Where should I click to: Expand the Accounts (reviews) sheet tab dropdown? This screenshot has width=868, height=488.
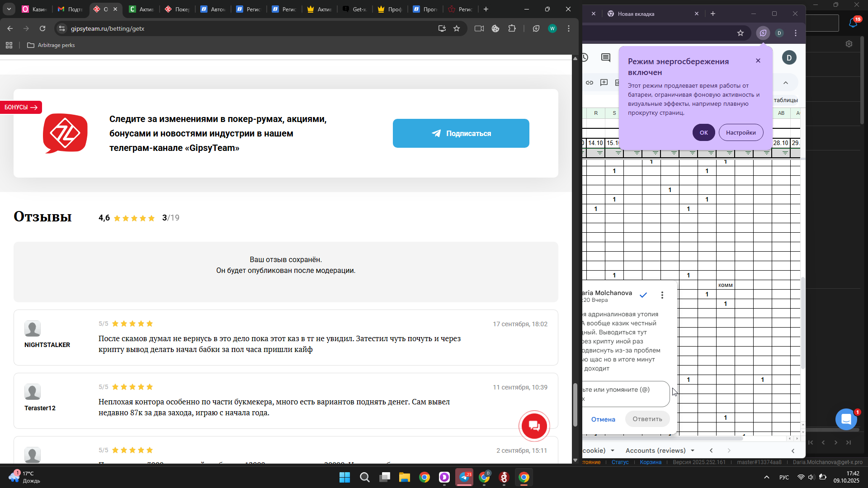(x=693, y=450)
